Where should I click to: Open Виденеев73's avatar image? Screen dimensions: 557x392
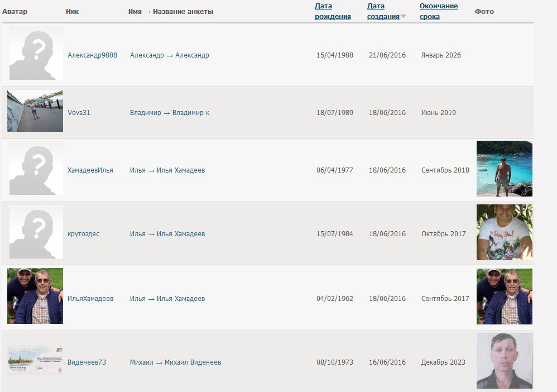coord(35,360)
